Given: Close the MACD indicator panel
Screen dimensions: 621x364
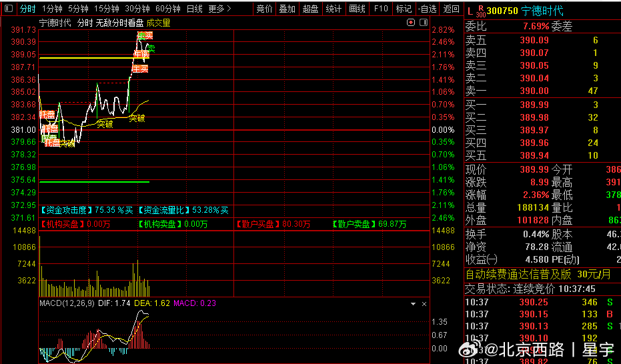Looking at the screenshot, I should pyautogui.click(x=424, y=304).
